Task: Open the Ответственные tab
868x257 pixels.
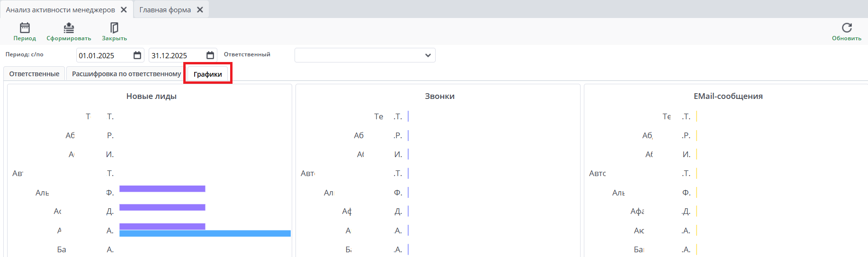Action: pos(34,74)
